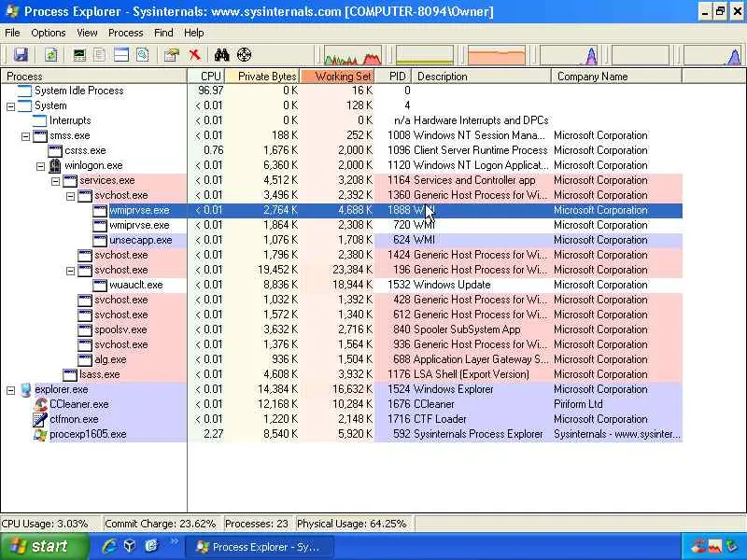Image resolution: width=747 pixels, height=560 pixels.
Task: Click the CPU usage history mini graph
Action: [x=353, y=55]
